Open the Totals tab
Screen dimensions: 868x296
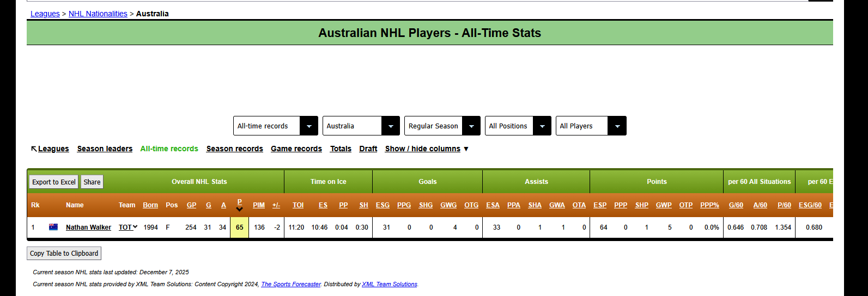pyautogui.click(x=341, y=149)
